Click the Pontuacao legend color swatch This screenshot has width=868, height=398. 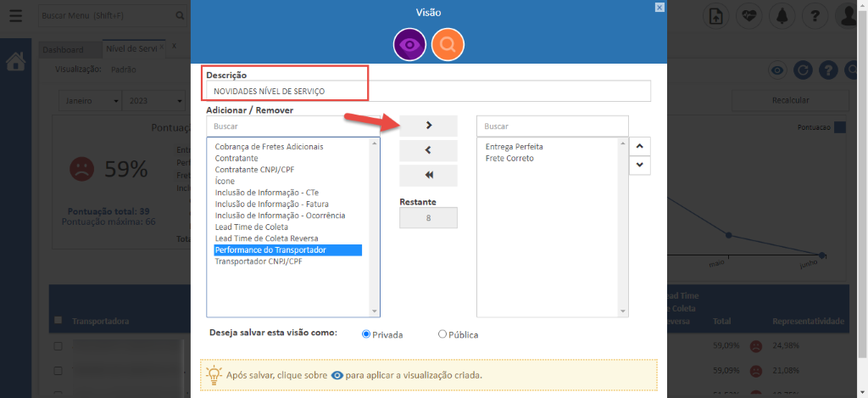tap(839, 128)
